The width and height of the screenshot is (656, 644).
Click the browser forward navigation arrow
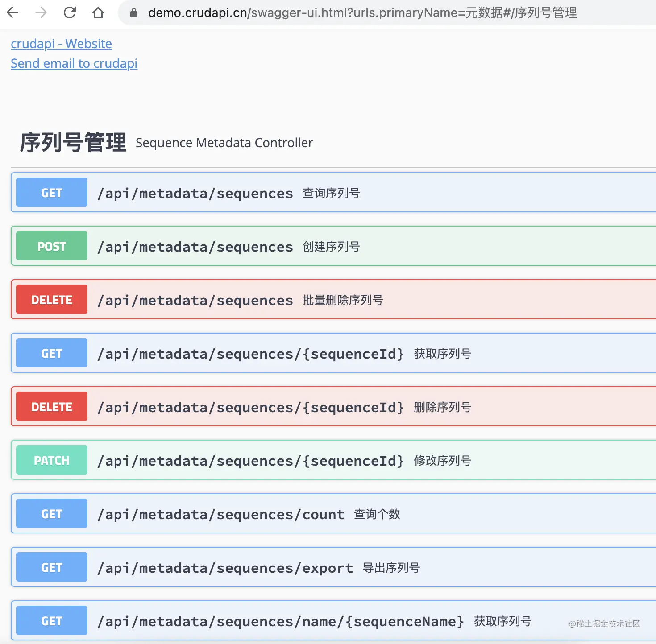(41, 12)
